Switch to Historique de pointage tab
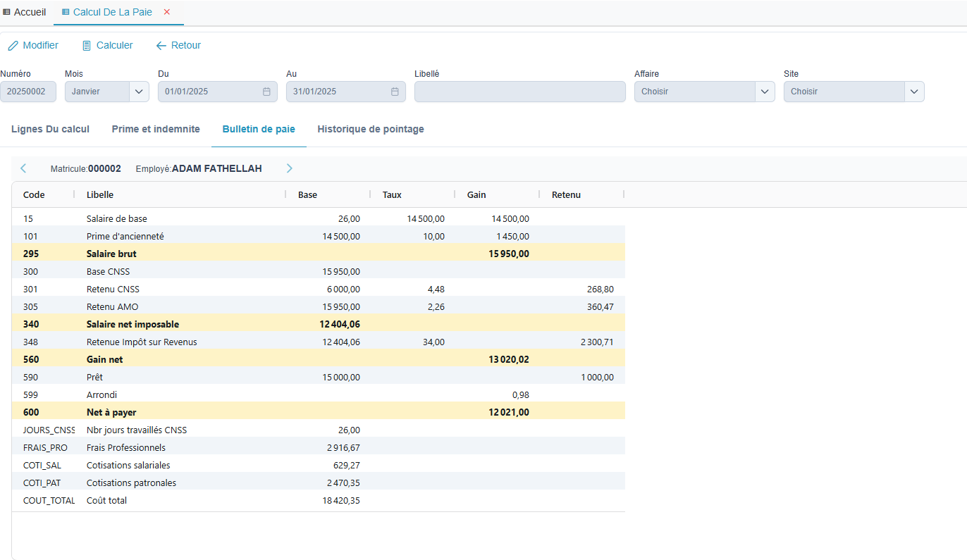 (371, 129)
